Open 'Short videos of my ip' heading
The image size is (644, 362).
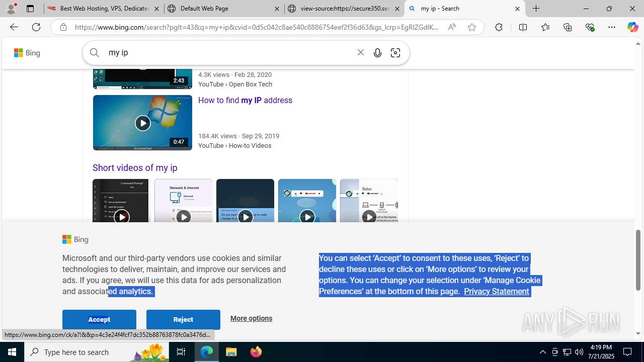[x=135, y=168]
